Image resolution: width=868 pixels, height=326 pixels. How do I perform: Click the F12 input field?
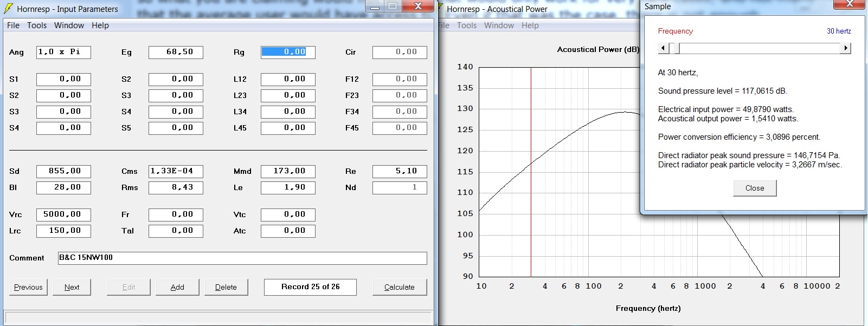400,79
